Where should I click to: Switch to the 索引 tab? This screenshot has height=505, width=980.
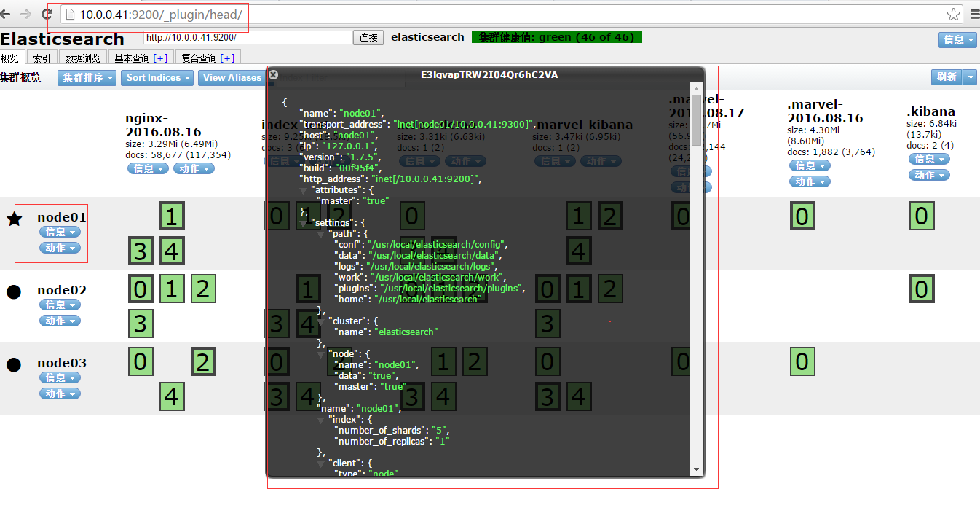tap(42, 58)
